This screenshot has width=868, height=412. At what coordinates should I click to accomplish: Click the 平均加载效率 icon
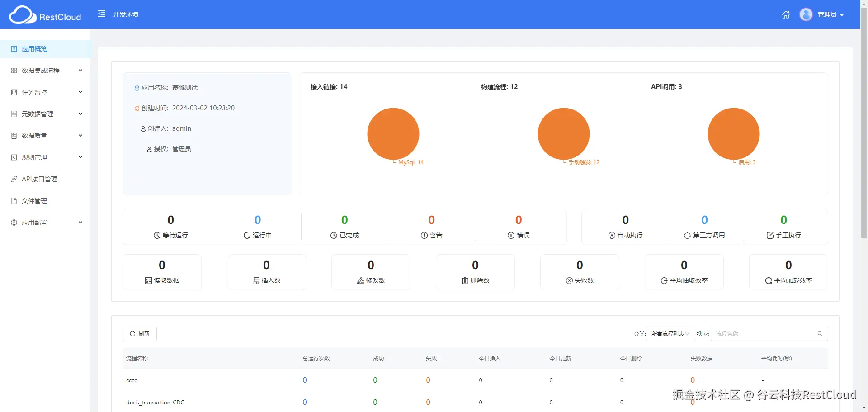click(x=769, y=280)
